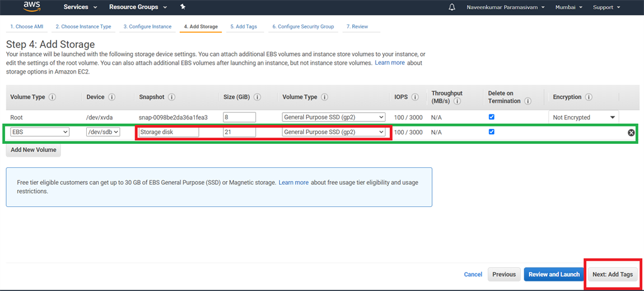The width and height of the screenshot is (644, 291).
Task: Click the /dev/xvda device text
Action: click(x=100, y=118)
